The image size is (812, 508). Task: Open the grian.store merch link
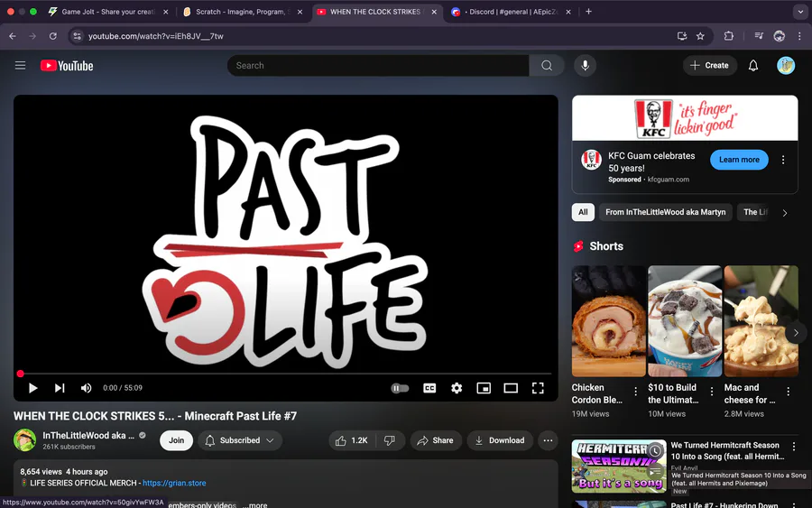point(174,483)
